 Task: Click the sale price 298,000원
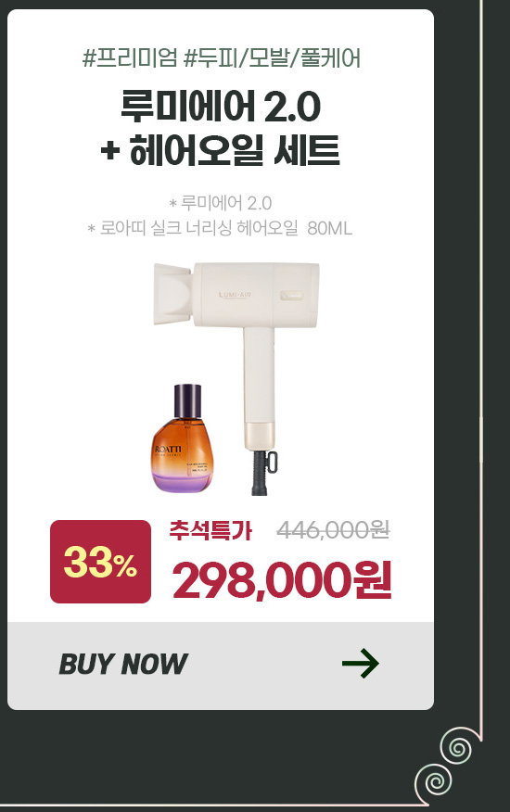[x=282, y=580]
